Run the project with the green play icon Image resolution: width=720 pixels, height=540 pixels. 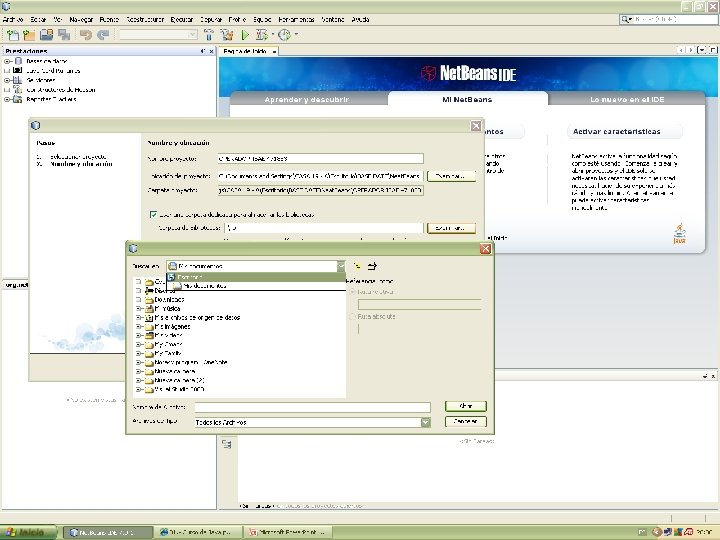click(245, 35)
